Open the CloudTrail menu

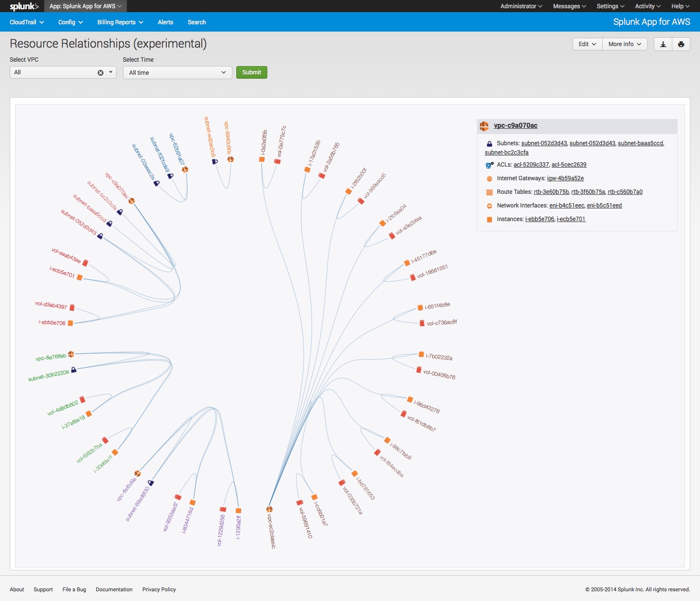click(x=27, y=22)
